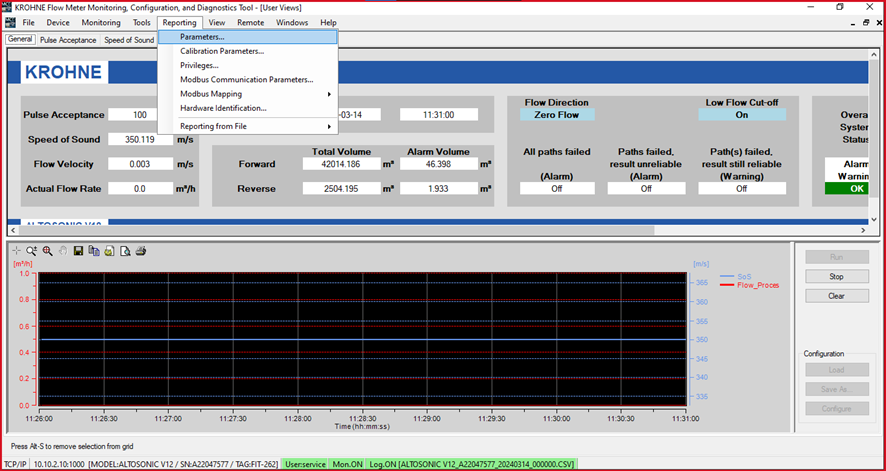Save the chart with floppy disk icon

tap(79, 251)
